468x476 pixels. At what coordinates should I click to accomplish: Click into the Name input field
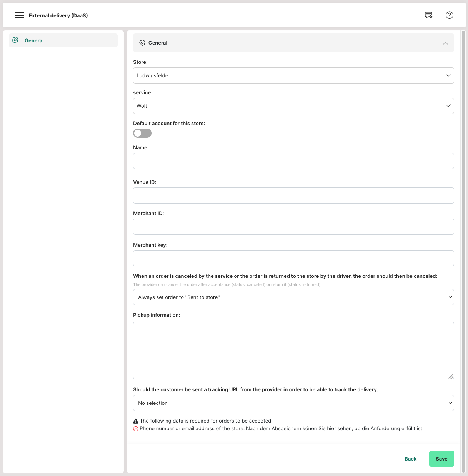293,161
